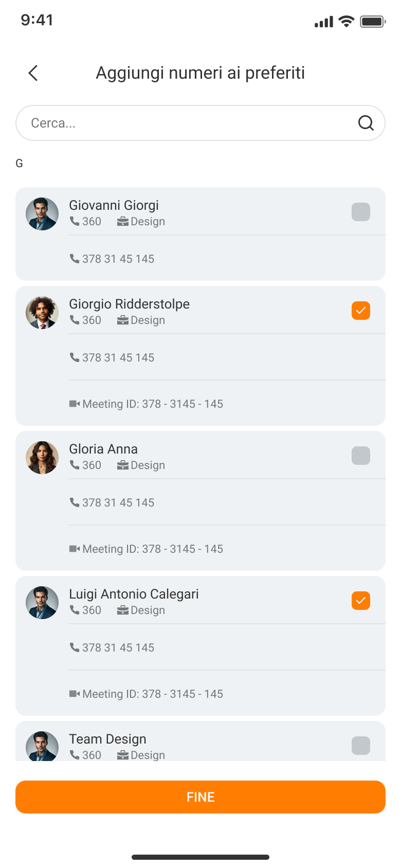Click the search magnifier icon
401x868 pixels.
(366, 123)
